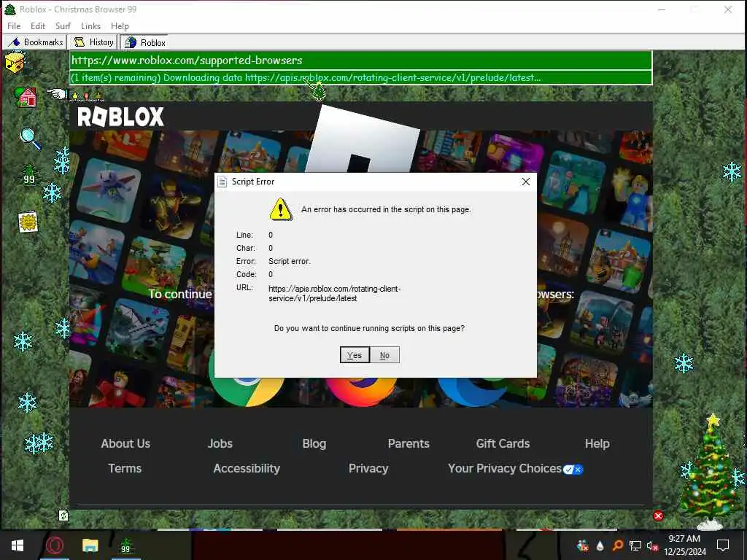Close the Script Error dialog

pyautogui.click(x=525, y=182)
